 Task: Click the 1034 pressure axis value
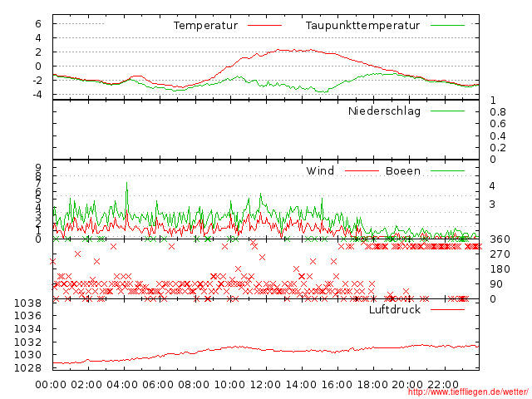(27, 329)
